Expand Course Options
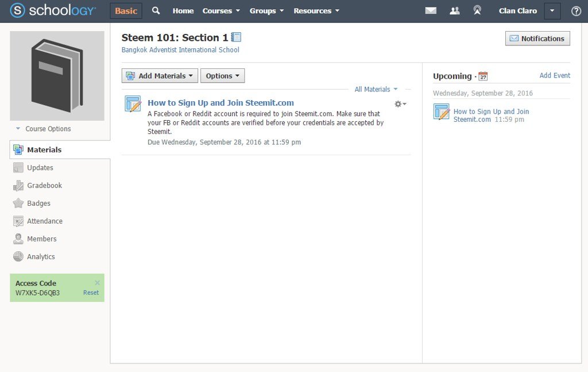 click(43, 129)
